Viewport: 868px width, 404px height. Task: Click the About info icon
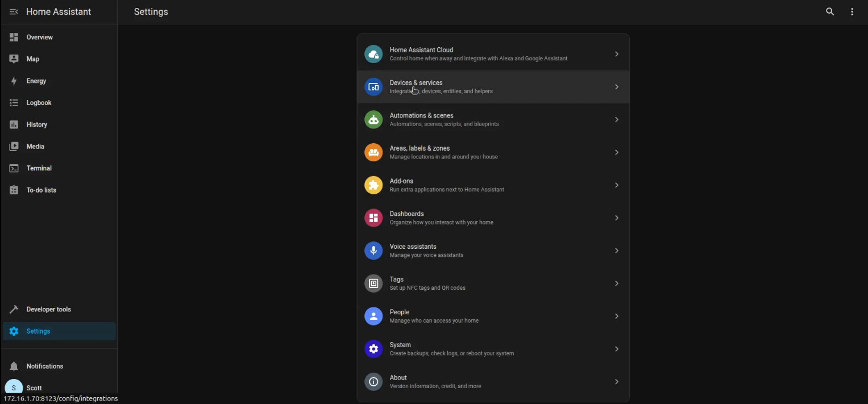click(x=373, y=382)
